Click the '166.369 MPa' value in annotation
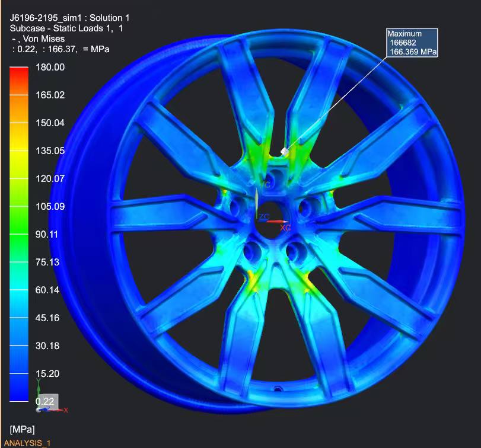This screenshot has width=481, height=448. pyautogui.click(x=413, y=52)
